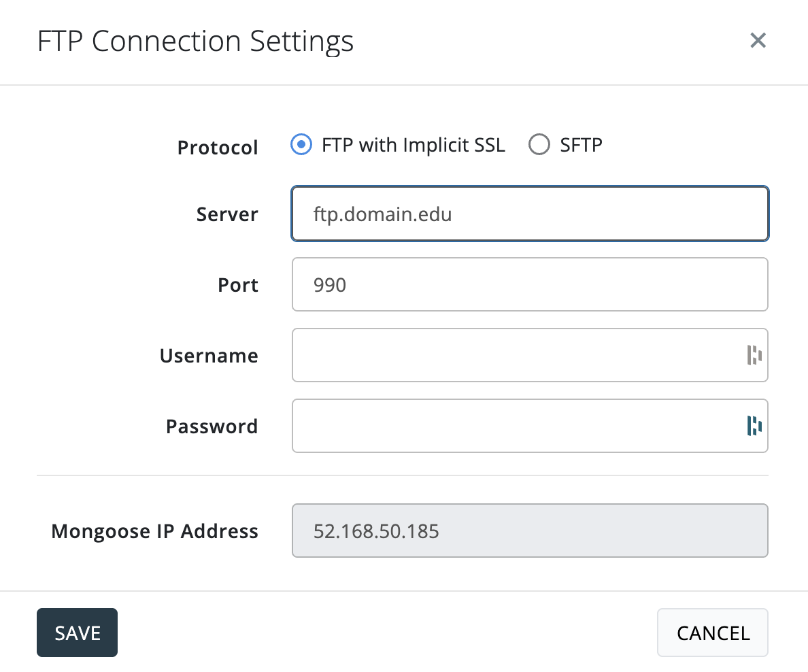Click the Mongoose IP Address label

pyautogui.click(x=154, y=531)
